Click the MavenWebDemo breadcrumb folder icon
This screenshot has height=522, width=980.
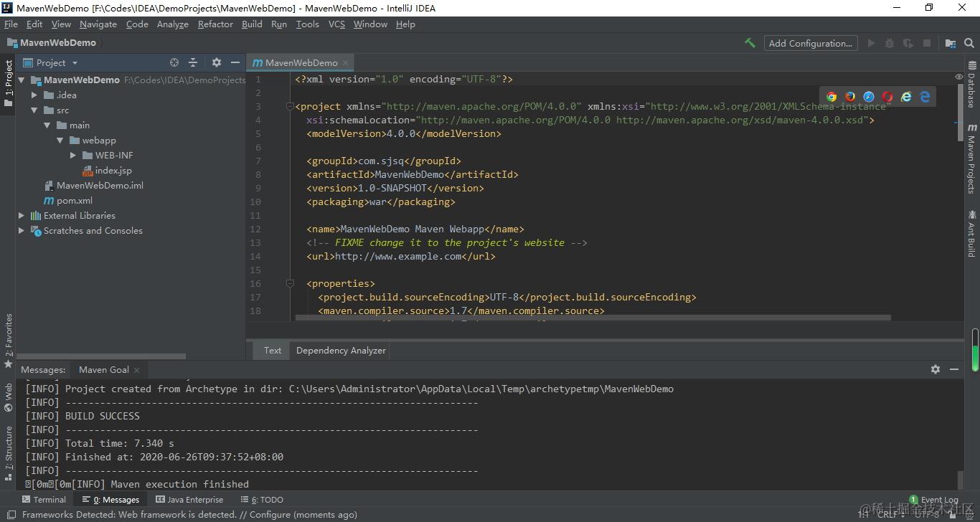click(x=11, y=43)
